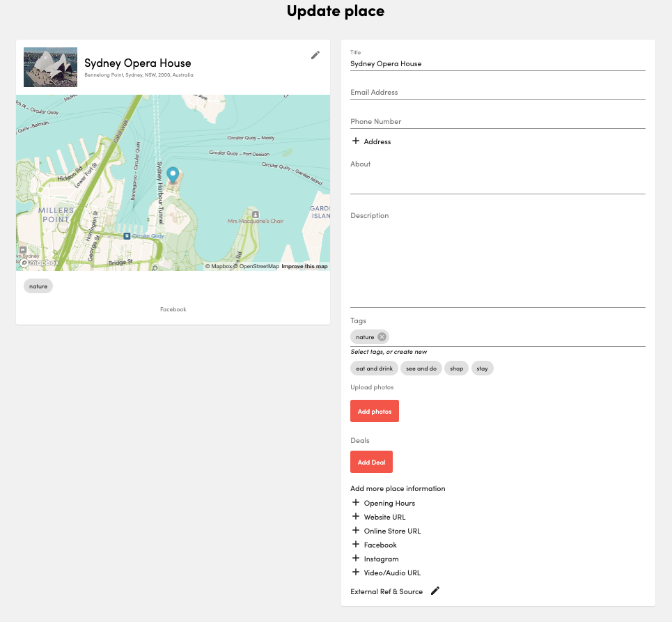The height and width of the screenshot is (622, 672).
Task: Select the eat and drink tag
Action: (x=374, y=368)
